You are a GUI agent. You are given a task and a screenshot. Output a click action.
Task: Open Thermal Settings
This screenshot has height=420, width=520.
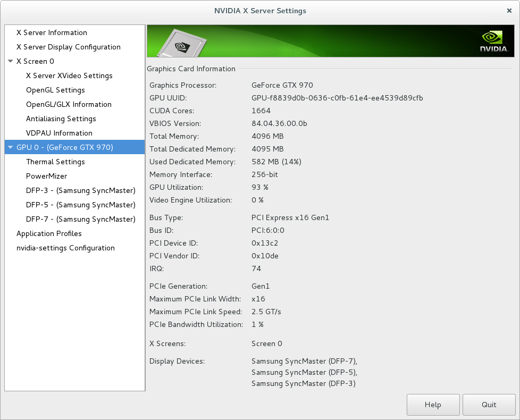(55, 162)
